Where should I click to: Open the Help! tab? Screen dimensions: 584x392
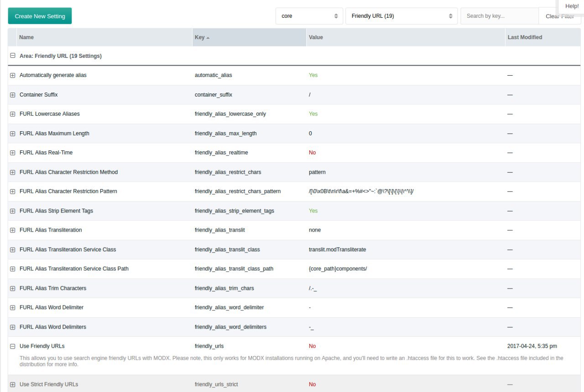click(x=571, y=6)
